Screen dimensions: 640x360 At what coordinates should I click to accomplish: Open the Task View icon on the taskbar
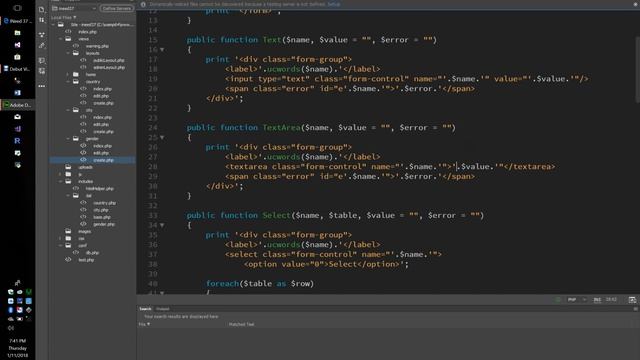pos(17,8)
